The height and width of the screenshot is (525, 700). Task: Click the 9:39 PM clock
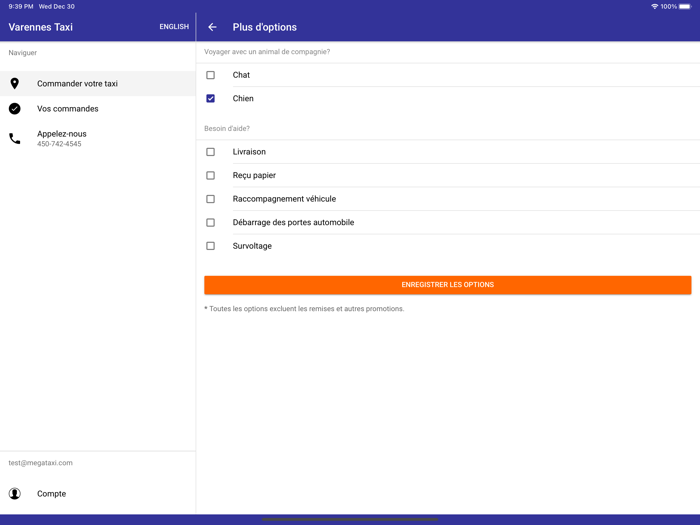pos(21,7)
